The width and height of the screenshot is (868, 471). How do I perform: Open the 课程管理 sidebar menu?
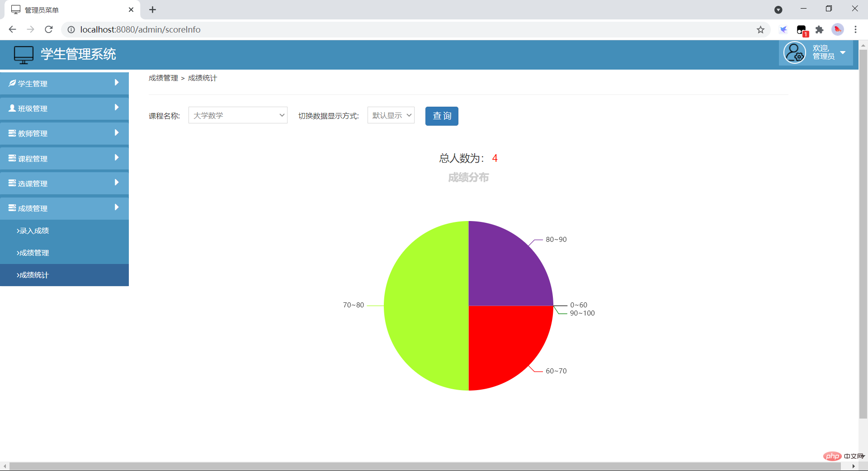tap(64, 158)
